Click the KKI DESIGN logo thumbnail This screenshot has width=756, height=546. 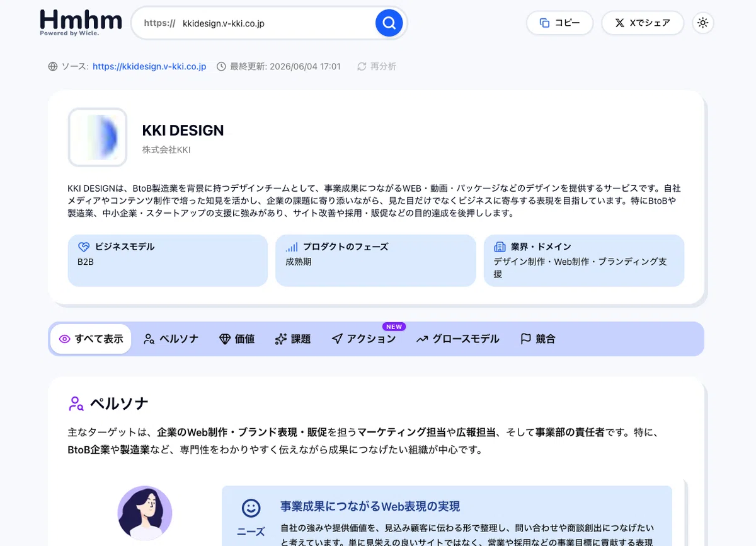(98, 137)
